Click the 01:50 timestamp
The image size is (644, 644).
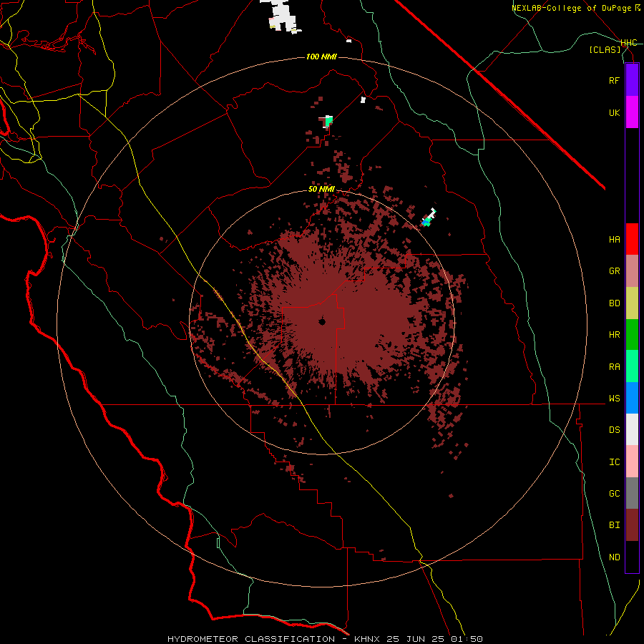[468, 639]
